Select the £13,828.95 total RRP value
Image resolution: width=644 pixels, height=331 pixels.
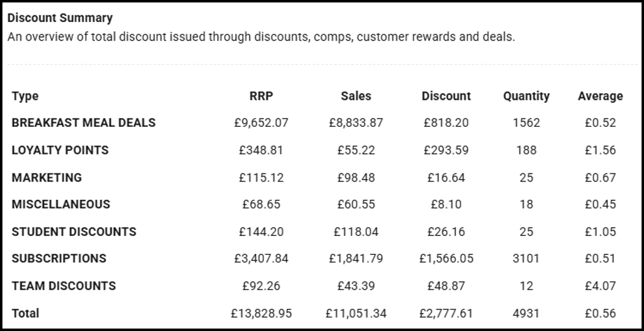[x=261, y=314]
